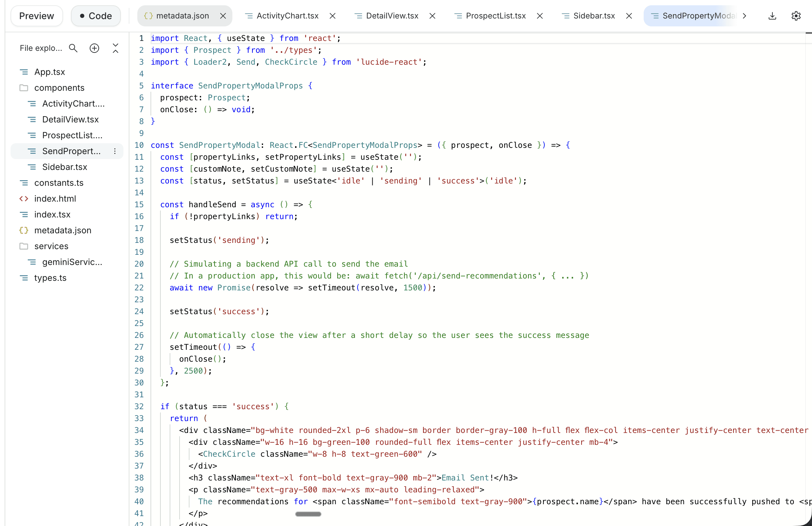
Task: Open index.html in the file explorer
Action: click(x=55, y=199)
